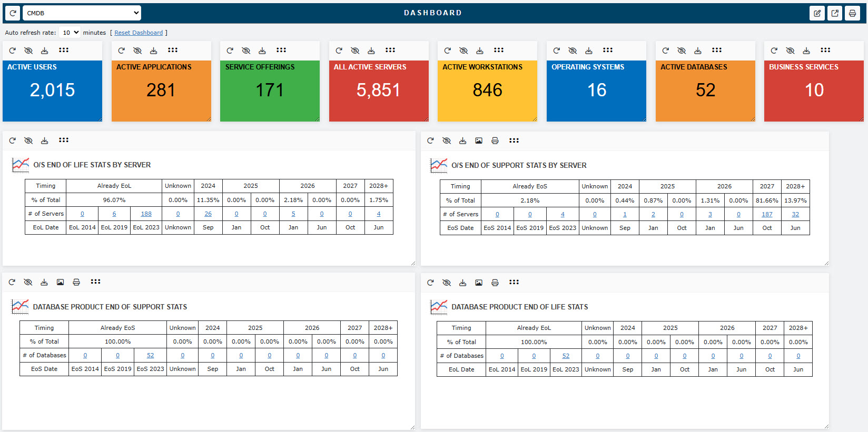Open the CMDB dashboard selector dropdown
Image resolution: width=868 pixels, height=432 pixels.
click(82, 13)
